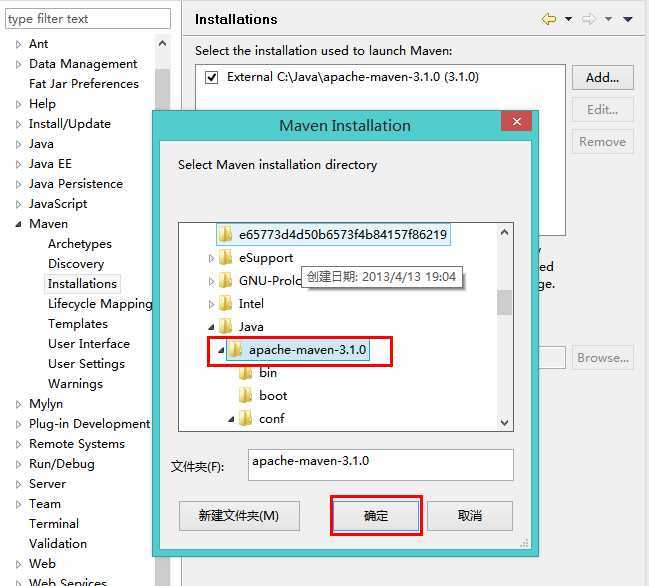Screen dimensions: 649x586
Task: Click the 文件夹(F) folder name field
Action: click(381, 465)
